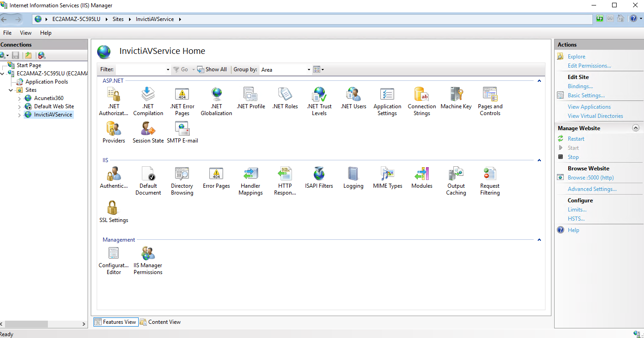
Task: Stop the website
Action: click(x=573, y=157)
